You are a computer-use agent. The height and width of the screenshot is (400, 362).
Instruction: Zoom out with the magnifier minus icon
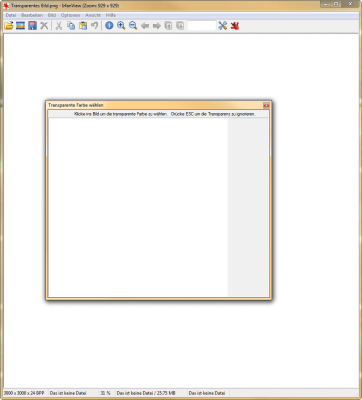click(133, 26)
